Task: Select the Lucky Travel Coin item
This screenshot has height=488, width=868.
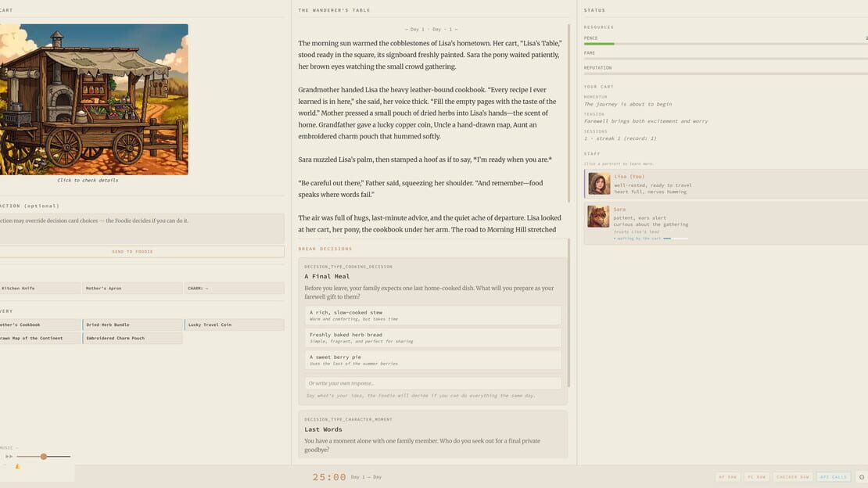Action: coord(235,325)
